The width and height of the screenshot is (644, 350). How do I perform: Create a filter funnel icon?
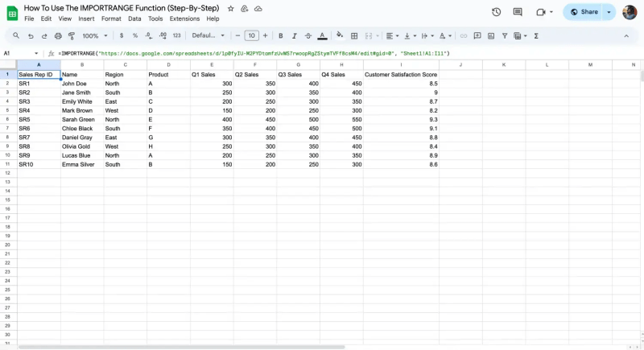(505, 36)
